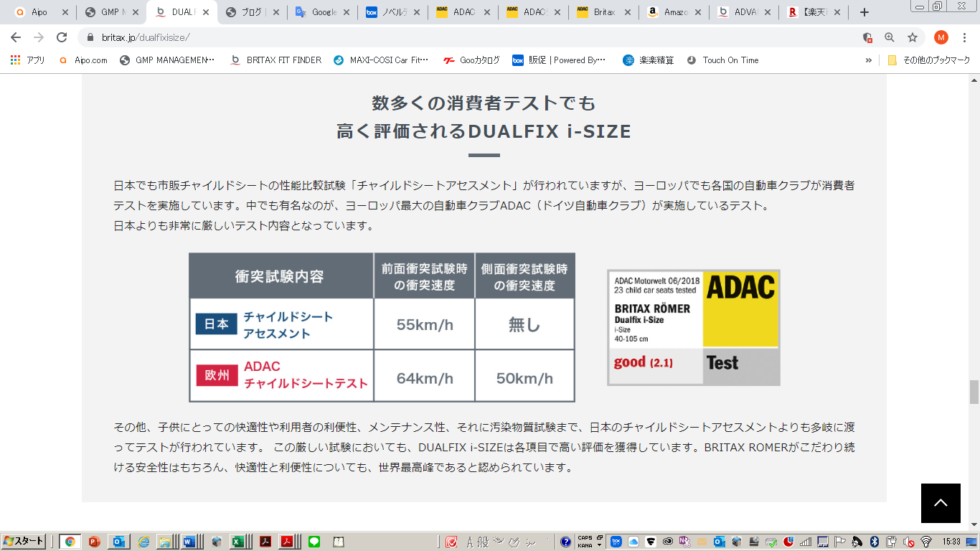Switch to the ADVAN tab
Screen dimensions: 980x551
743,12
